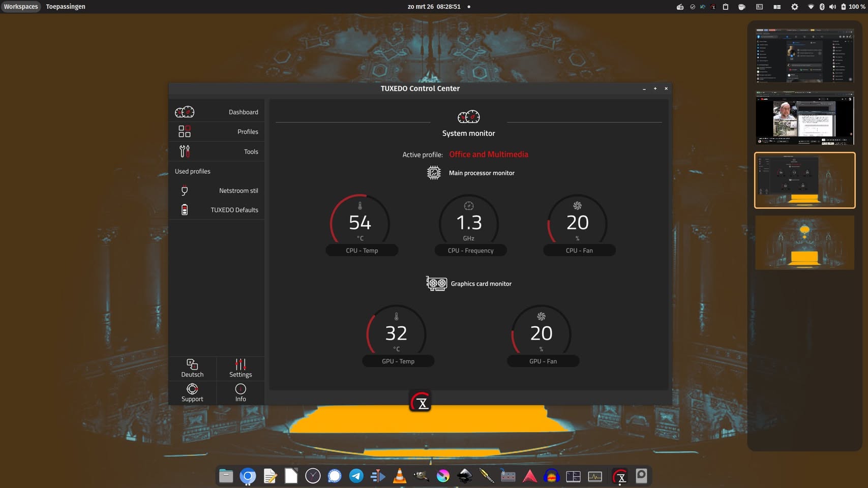Image resolution: width=868 pixels, height=488 pixels.
Task: Click the coffee cup caffeine tray icon
Action: (742, 7)
